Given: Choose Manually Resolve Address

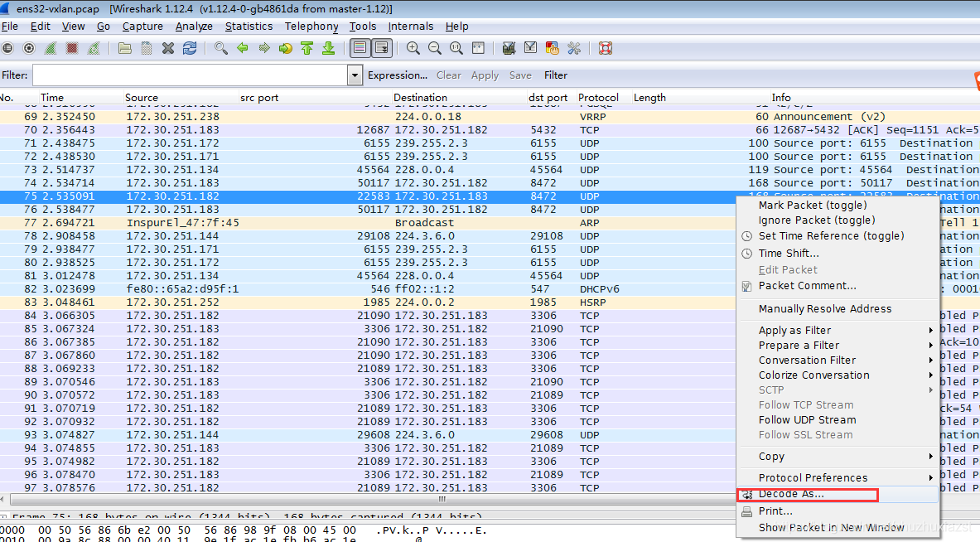Looking at the screenshot, I should (825, 309).
